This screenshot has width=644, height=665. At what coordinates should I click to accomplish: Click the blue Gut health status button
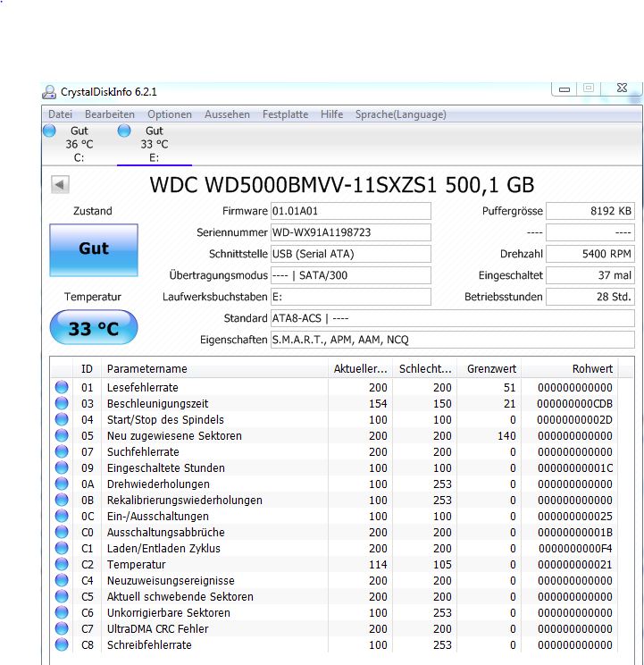coord(94,250)
